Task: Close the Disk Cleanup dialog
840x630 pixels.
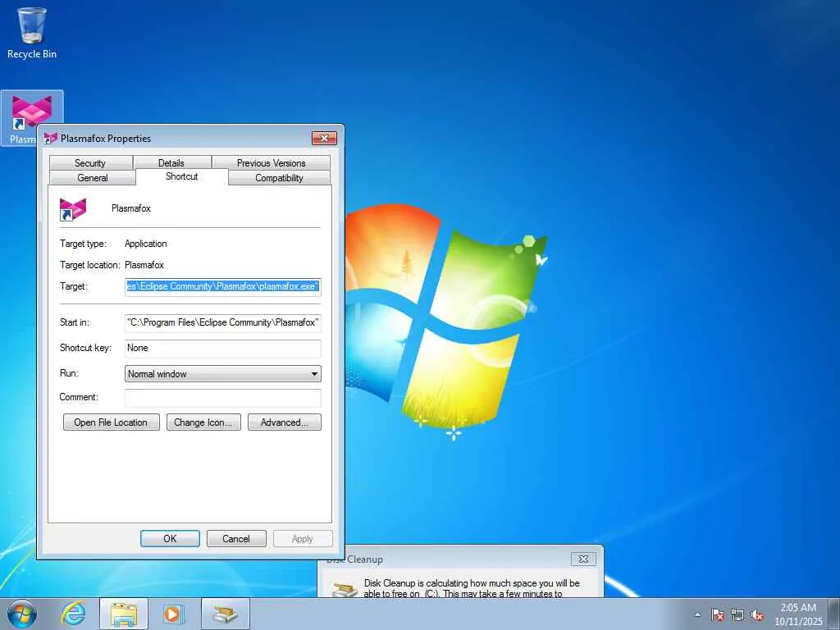Action: pyautogui.click(x=583, y=559)
